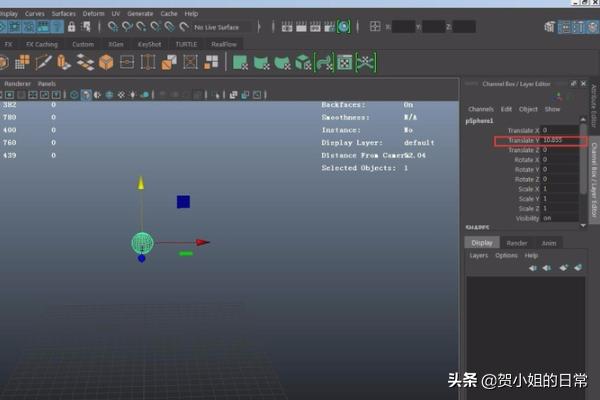Open the Cache menu

click(x=169, y=14)
